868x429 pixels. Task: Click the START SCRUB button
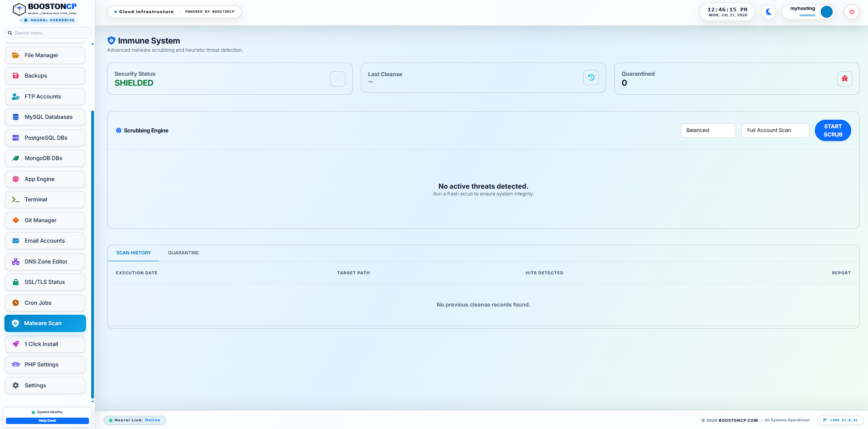point(833,131)
